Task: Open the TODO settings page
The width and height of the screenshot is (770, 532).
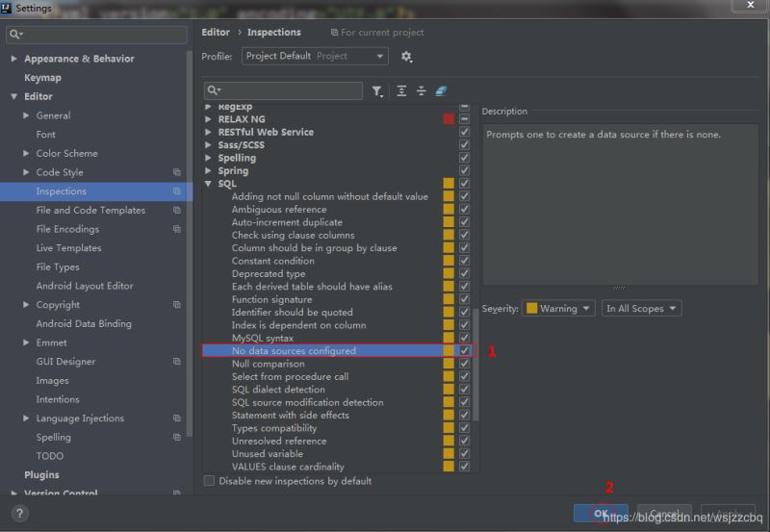Action: pyautogui.click(x=50, y=456)
